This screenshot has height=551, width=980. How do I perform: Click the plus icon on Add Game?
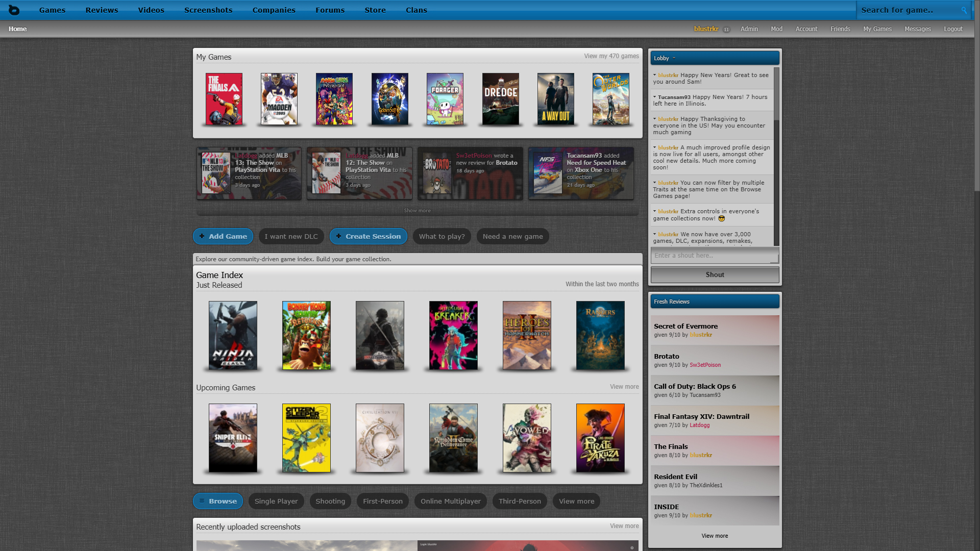[x=202, y=236]
